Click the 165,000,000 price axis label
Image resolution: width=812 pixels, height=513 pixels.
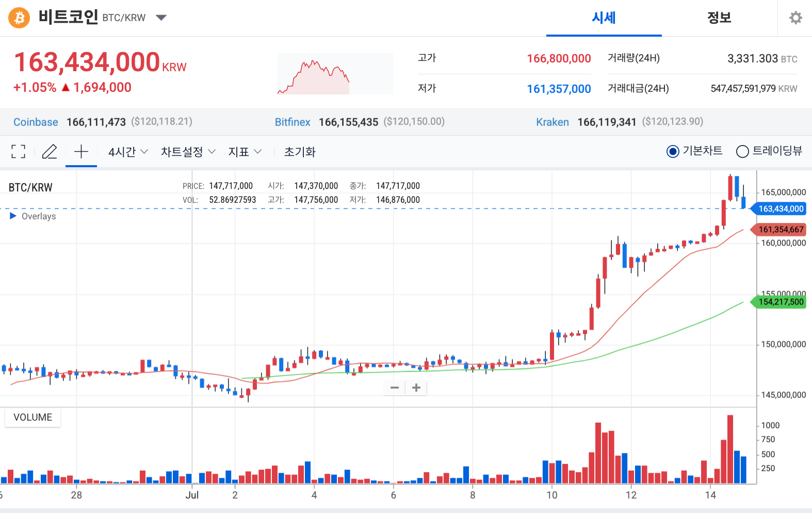tap(783, 192)
